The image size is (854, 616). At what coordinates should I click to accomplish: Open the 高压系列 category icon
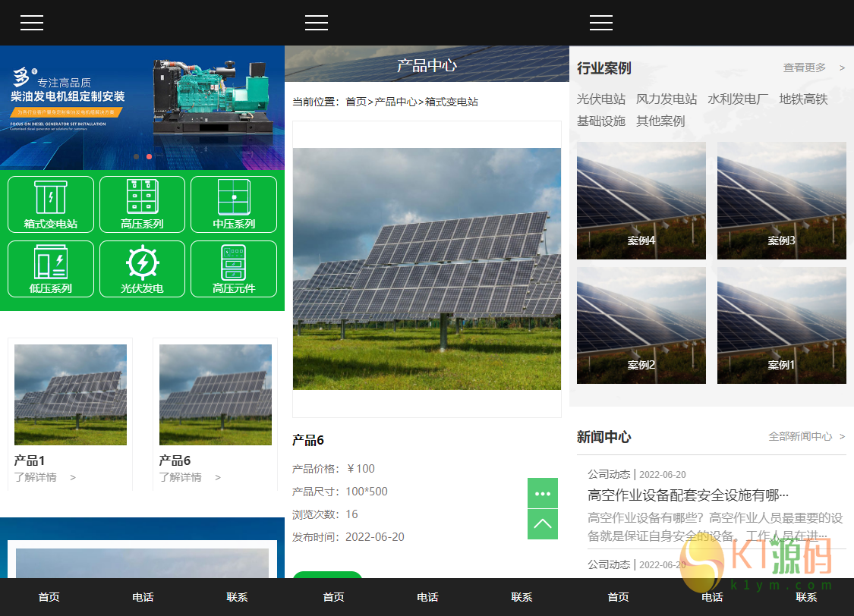pyautogui.click(x=142, y=205)
